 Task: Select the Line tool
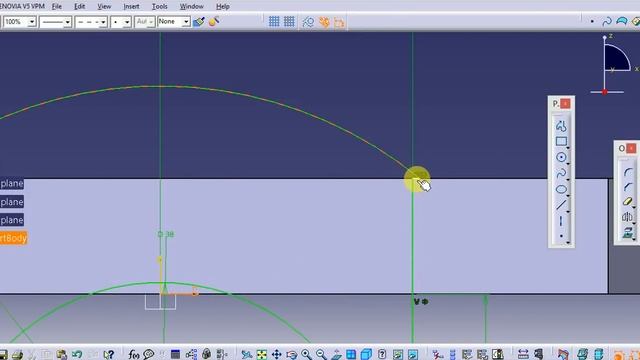561,205
